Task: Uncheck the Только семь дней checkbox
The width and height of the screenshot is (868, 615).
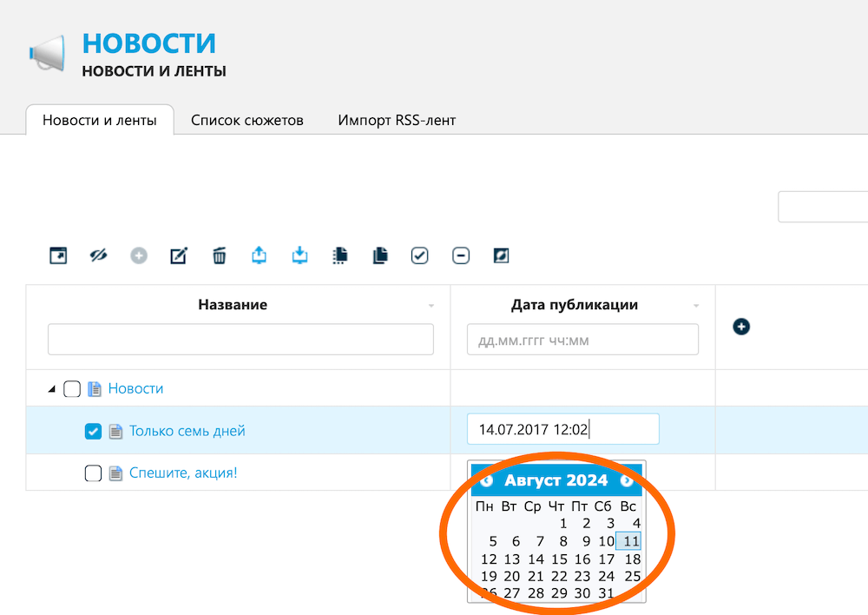Action: (x=93, y=431)
